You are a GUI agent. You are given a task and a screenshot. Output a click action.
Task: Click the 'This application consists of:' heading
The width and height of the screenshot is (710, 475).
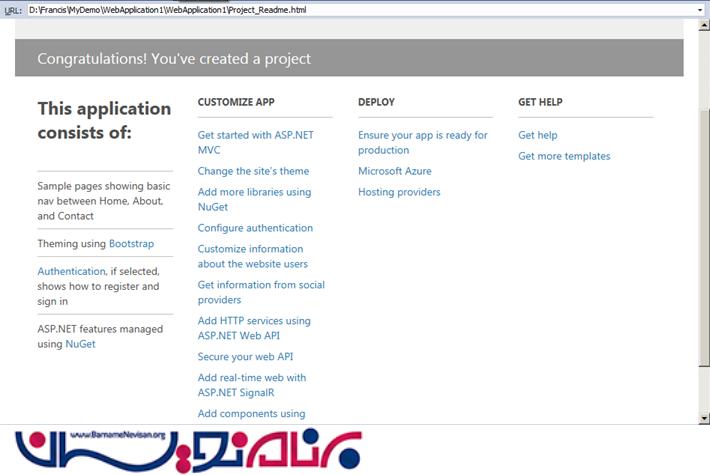[x=104, y=120]
